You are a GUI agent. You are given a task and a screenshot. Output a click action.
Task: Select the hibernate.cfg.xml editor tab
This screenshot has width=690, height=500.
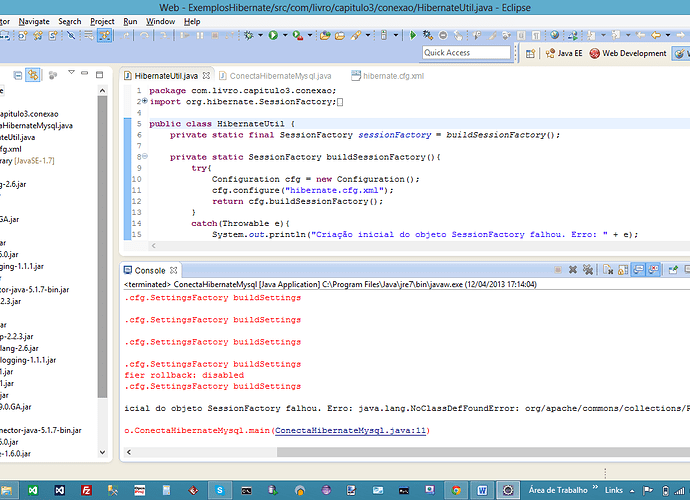(394, 76)
